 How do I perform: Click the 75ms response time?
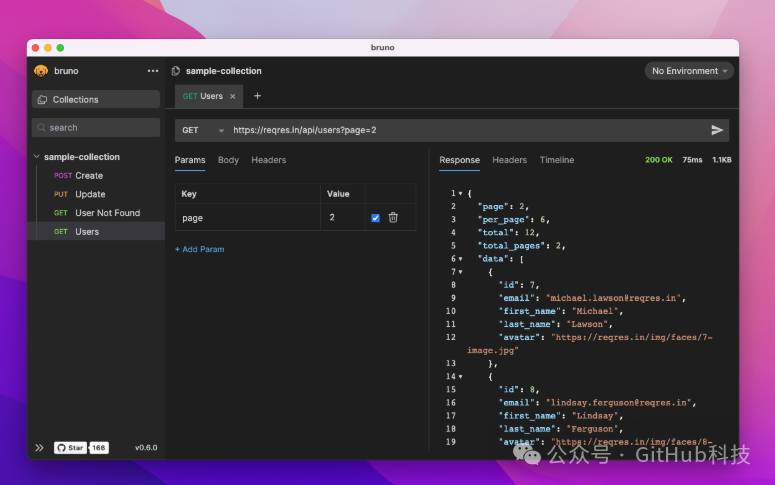click(692, 160)
